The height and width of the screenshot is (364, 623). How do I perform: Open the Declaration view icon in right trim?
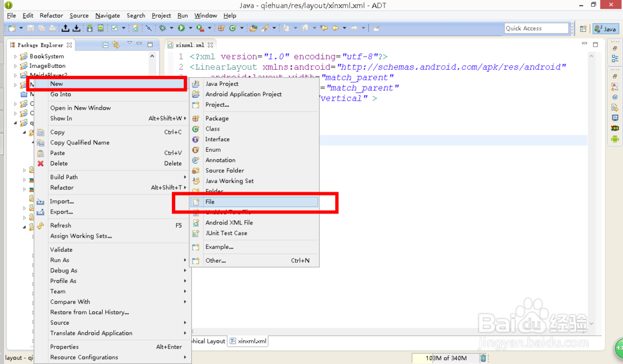point(615,108)
